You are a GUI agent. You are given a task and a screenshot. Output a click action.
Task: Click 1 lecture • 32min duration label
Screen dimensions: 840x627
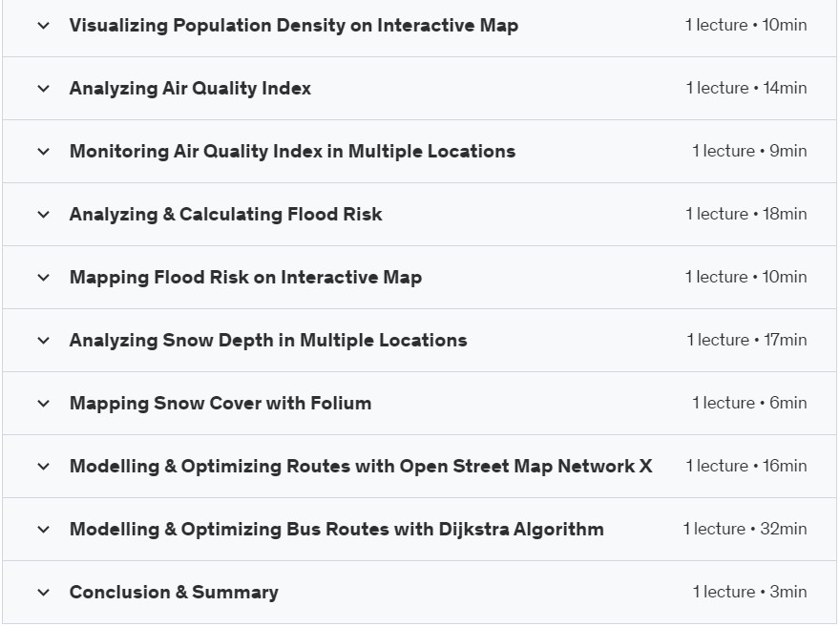745,529
